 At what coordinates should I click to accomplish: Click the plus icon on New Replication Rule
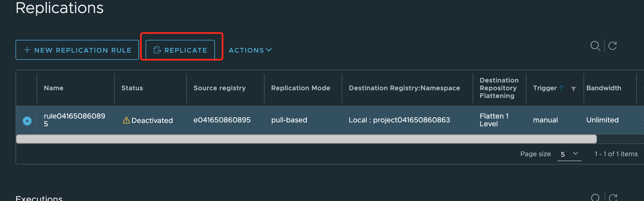point(27,50)
